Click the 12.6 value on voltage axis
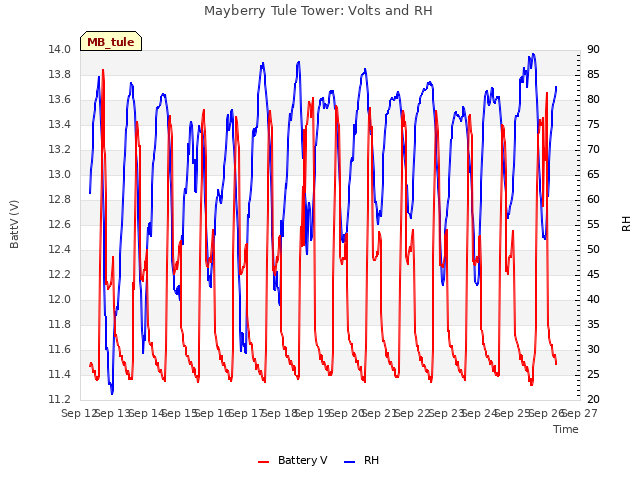Image resolution: width=640 pixels, height=480 pixels. (x=59, y=224)
